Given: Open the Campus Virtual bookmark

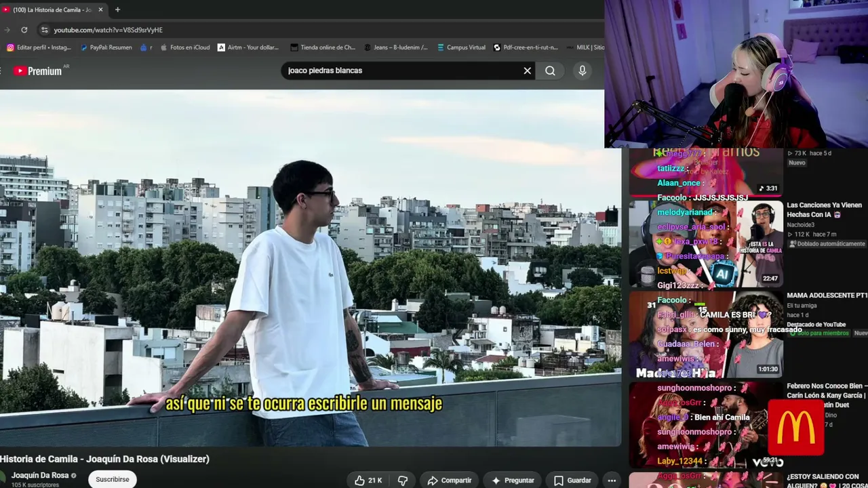Looking at the screenshot, I should [x=461, y=47].
